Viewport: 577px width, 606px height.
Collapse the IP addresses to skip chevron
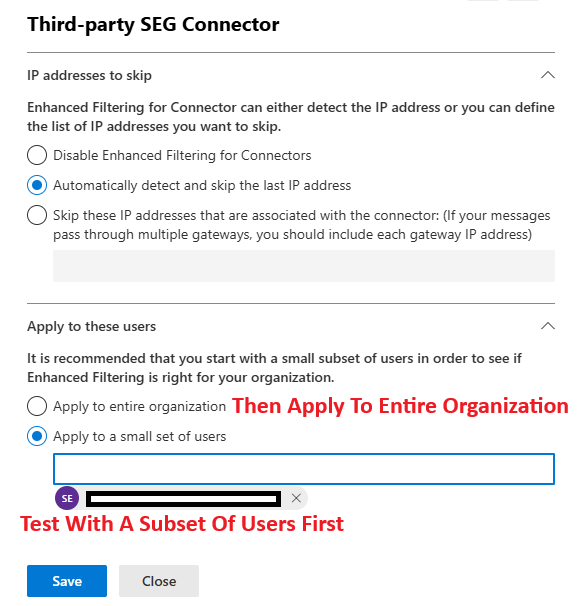click(x=548, y=75)
